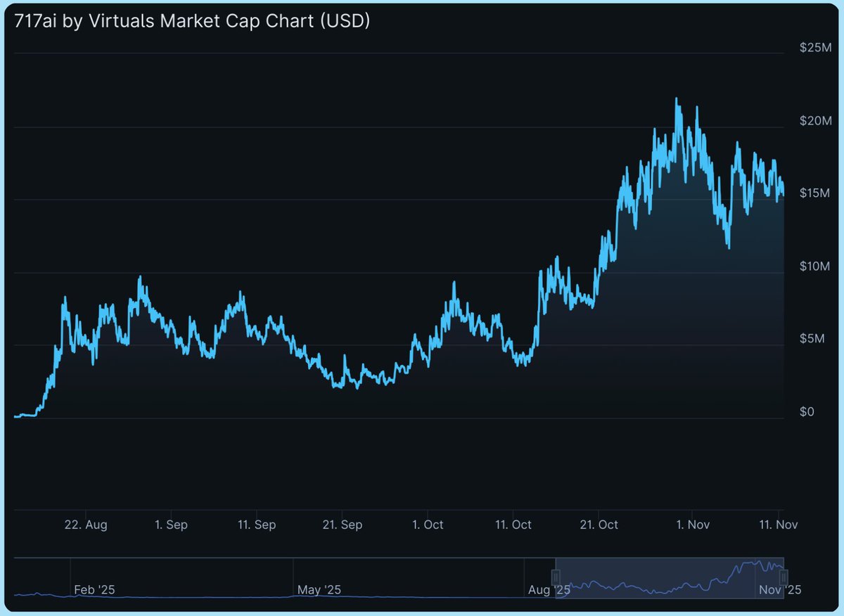Click the '$15M' price level label
This screenshot has height=616, width=844.
tap(813, 193)
